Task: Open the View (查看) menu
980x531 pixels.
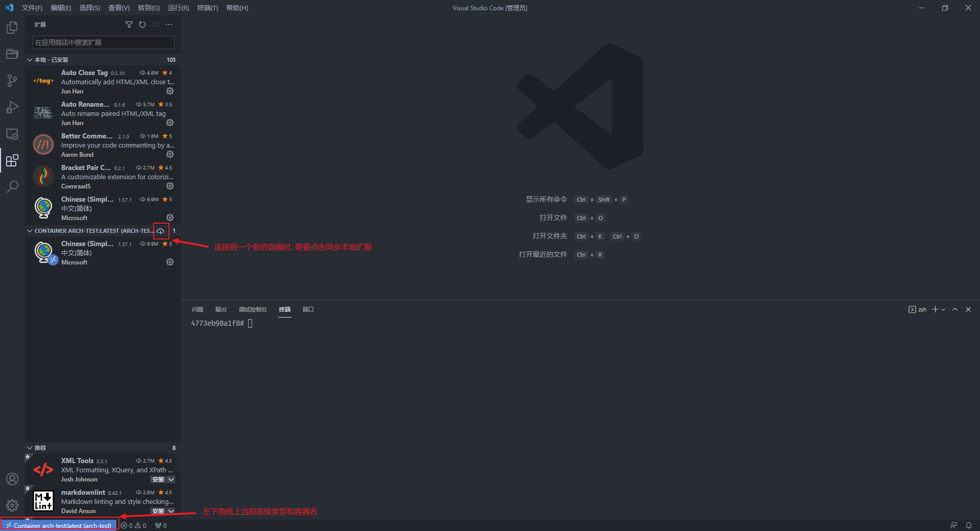Action: coord(119,8)
